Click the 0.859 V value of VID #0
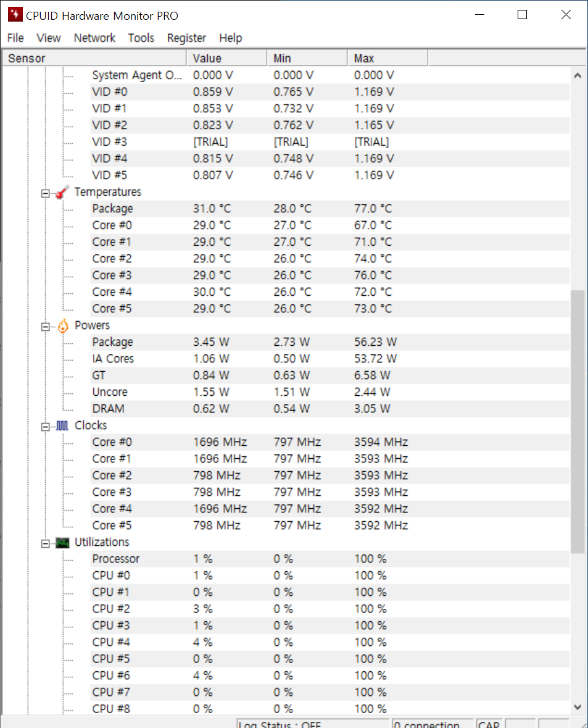This screenshot has height=728, width=588. click(213, 92)
